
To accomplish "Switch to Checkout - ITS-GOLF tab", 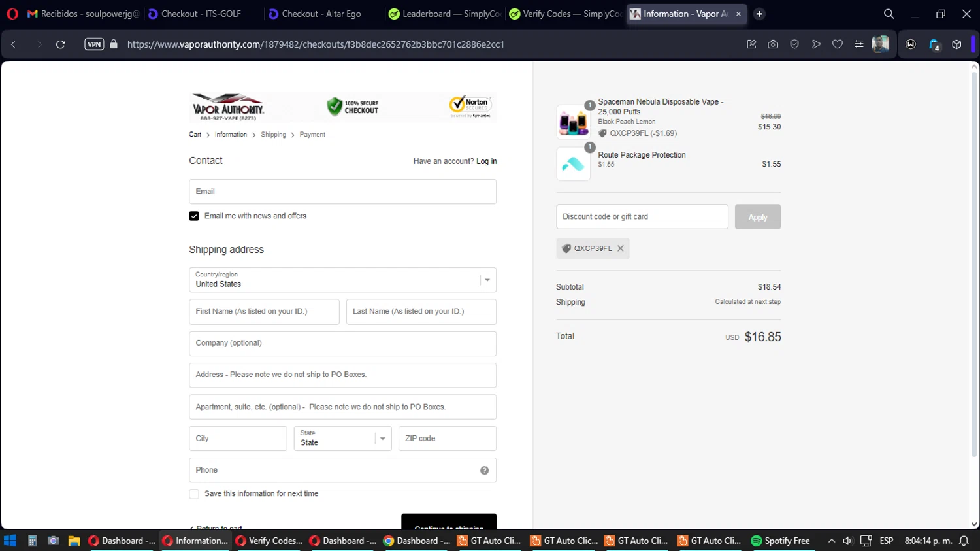I will pyautogui.click(x=203, y=14).
